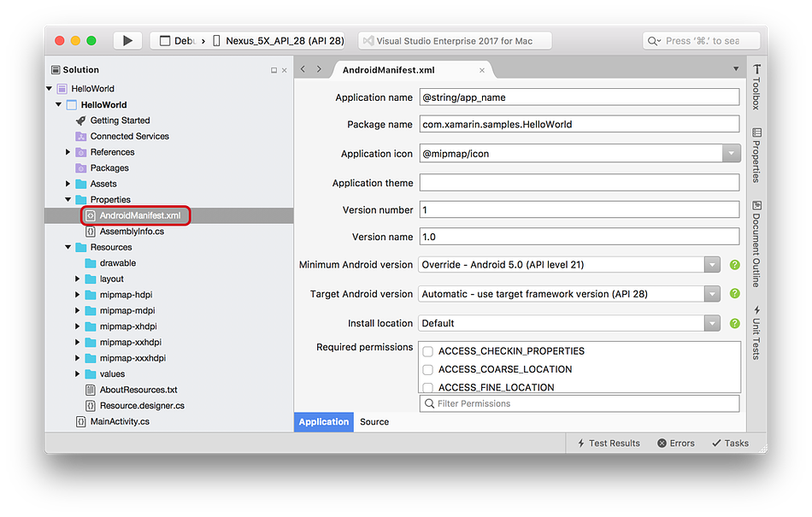Open the Install location dropdown
The height and width of the screenshot is (517, 812).
[x=712, y=324]
